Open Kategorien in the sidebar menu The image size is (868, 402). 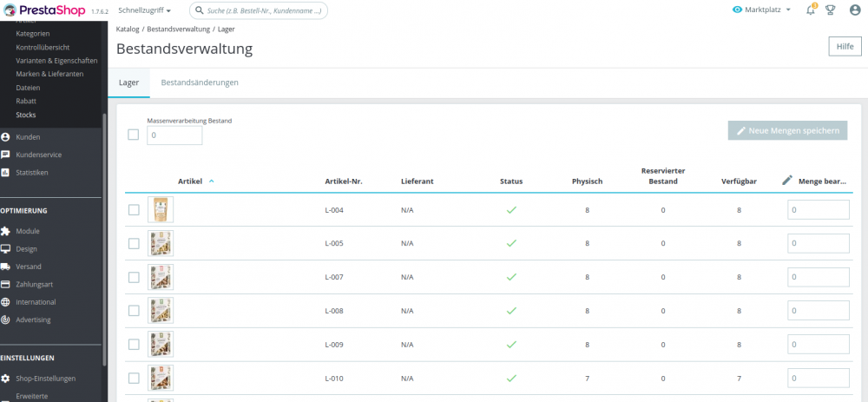click(x=33, y=34)
